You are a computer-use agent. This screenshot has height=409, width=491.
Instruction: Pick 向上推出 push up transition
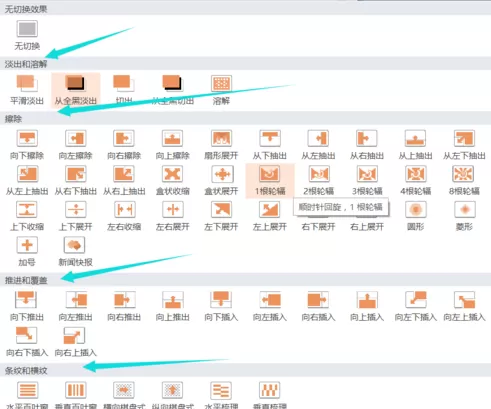point(173,306)
